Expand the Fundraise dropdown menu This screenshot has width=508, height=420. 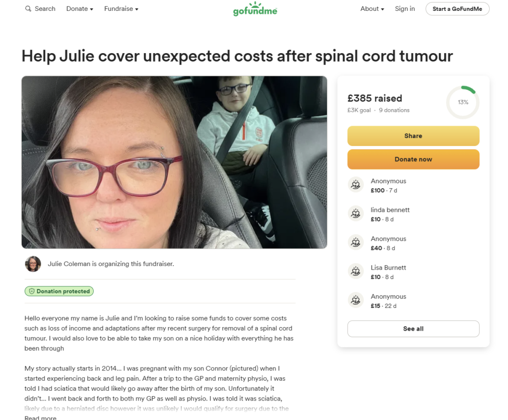tap(121, 9)
